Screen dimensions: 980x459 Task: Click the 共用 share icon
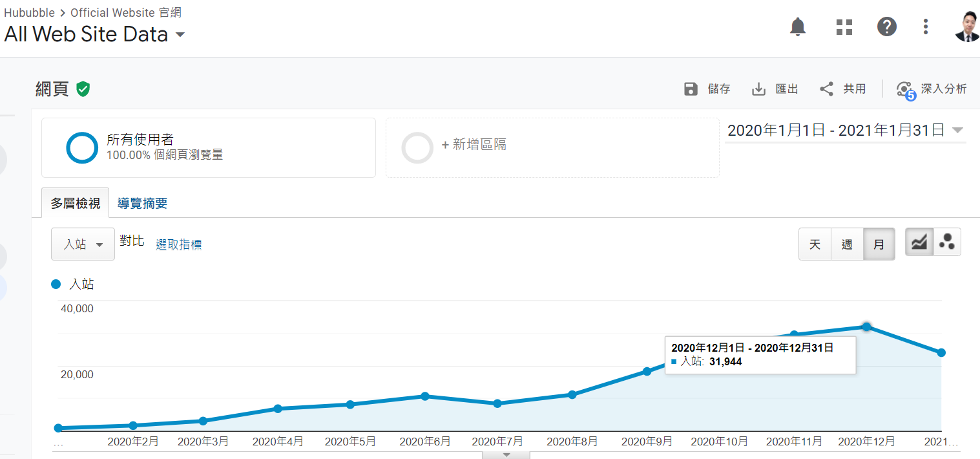click(826, 89)
